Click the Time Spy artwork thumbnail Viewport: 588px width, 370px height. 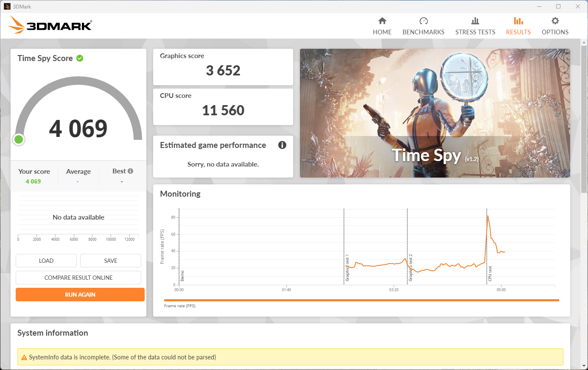(x=435, y=113)
